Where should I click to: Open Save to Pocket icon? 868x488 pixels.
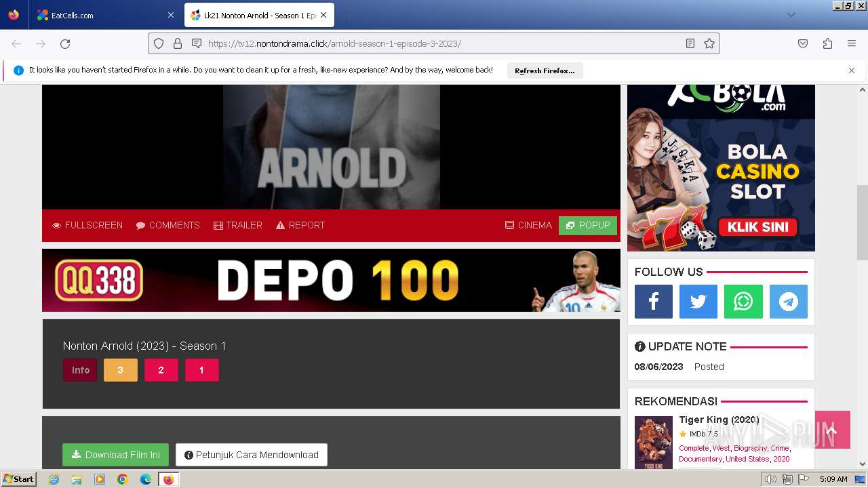803,43
